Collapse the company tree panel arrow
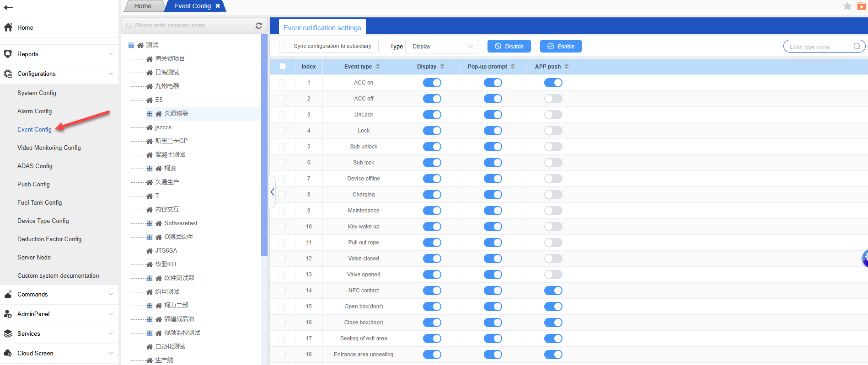Viewport: 868px width, 365px height. (273, 192)
